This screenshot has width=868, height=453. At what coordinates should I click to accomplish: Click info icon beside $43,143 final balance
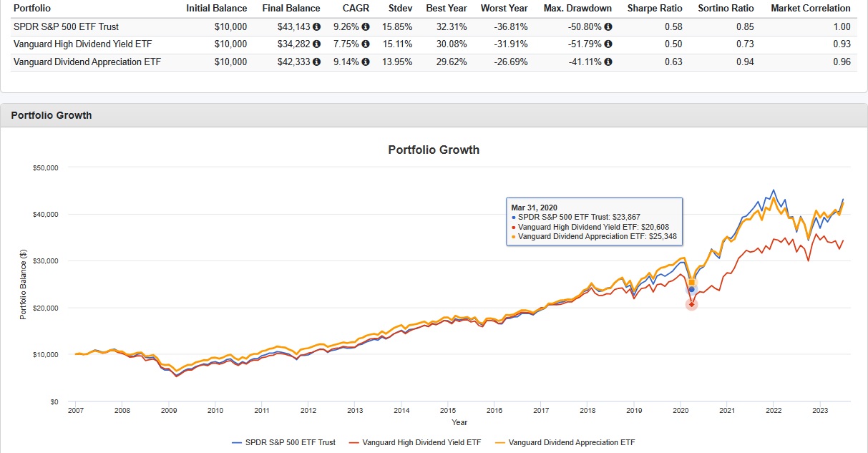pyautogui.click(x=316, y=27)
